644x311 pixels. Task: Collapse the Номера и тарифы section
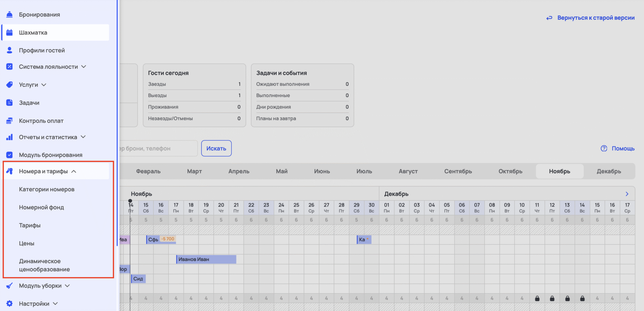(x=74, y=171)
